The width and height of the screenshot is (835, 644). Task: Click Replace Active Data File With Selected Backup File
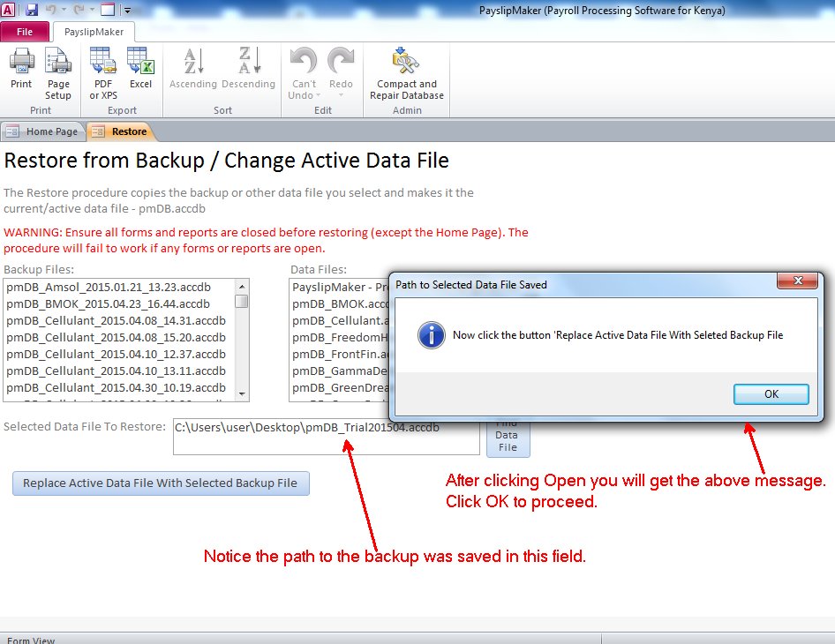point(161,483)
